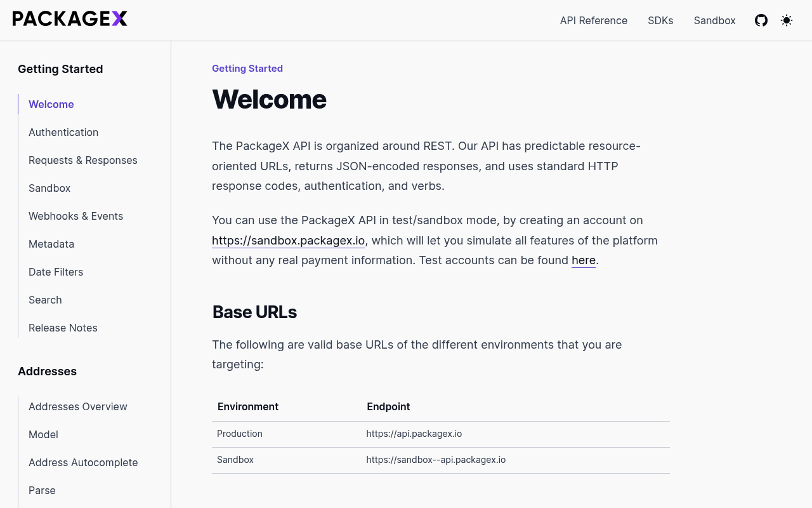The height and width of the screenshot is (508, 812).
Task: Click the Getting Started breadcrumb label
Action: point(247,69)
